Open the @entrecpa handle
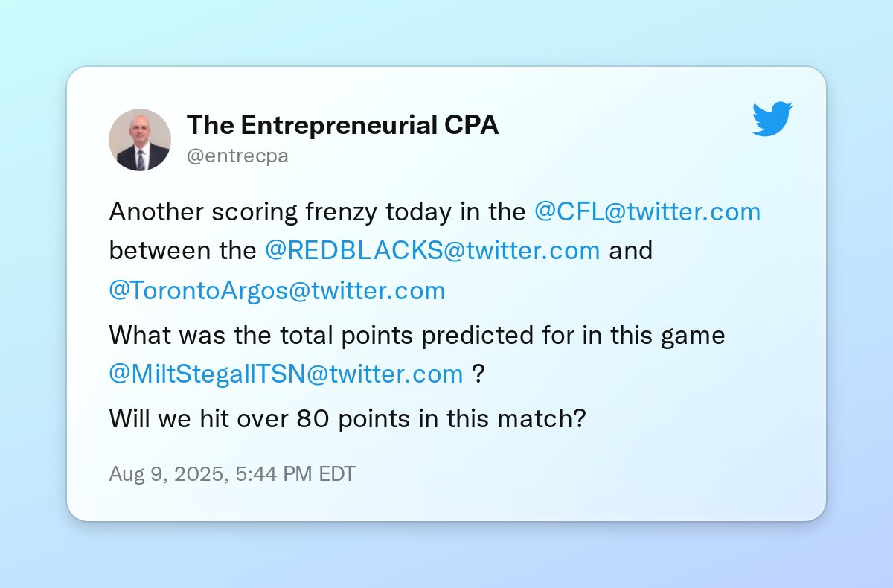Viewport: 893px width, 588px height. coord(237,156)
